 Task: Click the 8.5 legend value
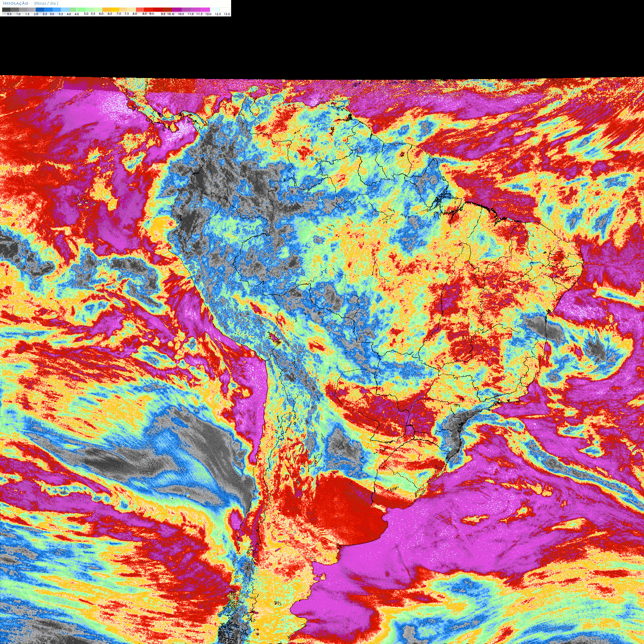click(x=145, y=14)
